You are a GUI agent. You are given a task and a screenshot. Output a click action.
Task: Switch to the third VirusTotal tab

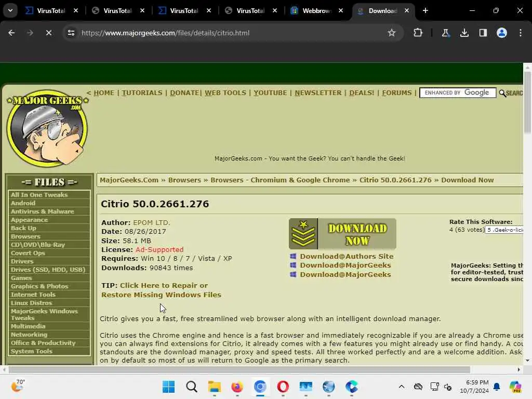click(x=184, y=11)
